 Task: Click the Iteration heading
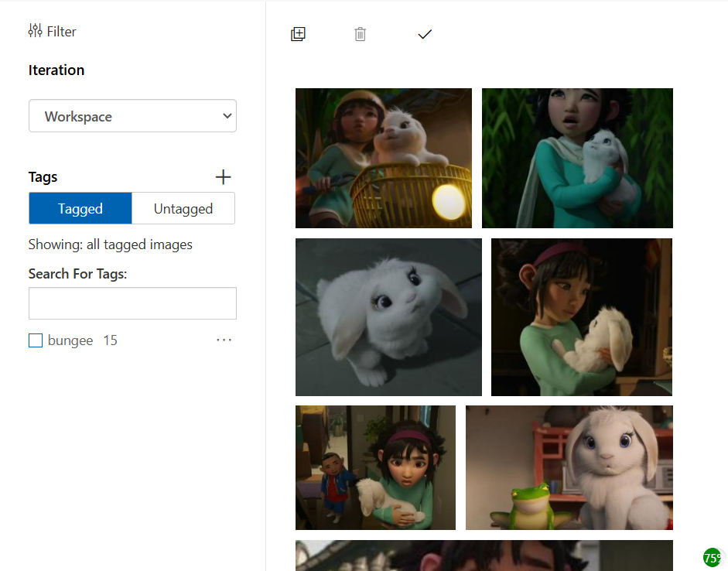pos(56,70)
